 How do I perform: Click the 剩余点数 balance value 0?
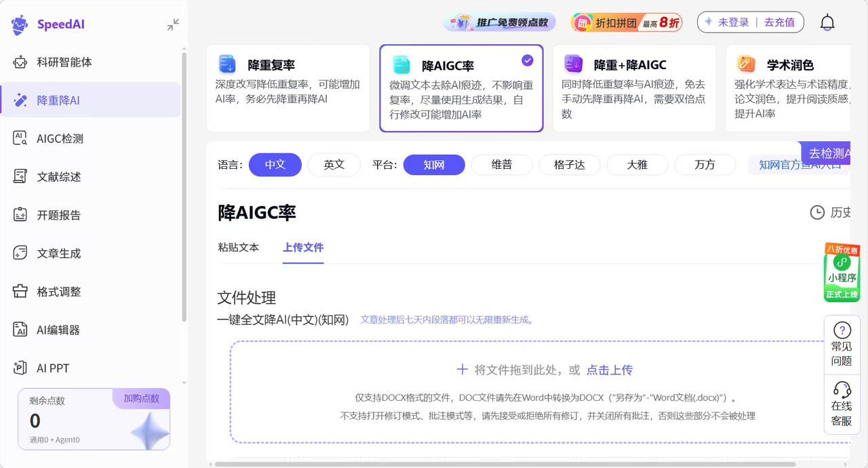click(x=35, y=421)
